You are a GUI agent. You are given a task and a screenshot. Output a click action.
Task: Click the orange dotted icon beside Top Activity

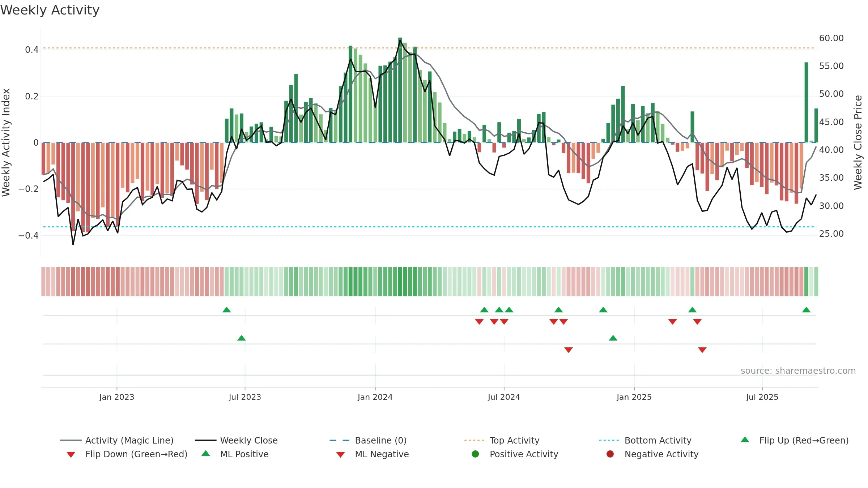[x=474, y=440]
